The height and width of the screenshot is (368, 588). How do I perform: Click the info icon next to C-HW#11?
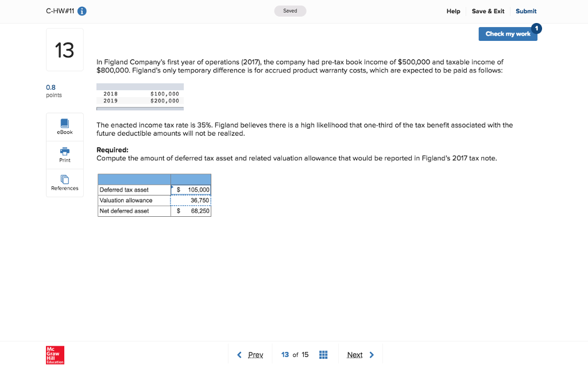[82, 11]
